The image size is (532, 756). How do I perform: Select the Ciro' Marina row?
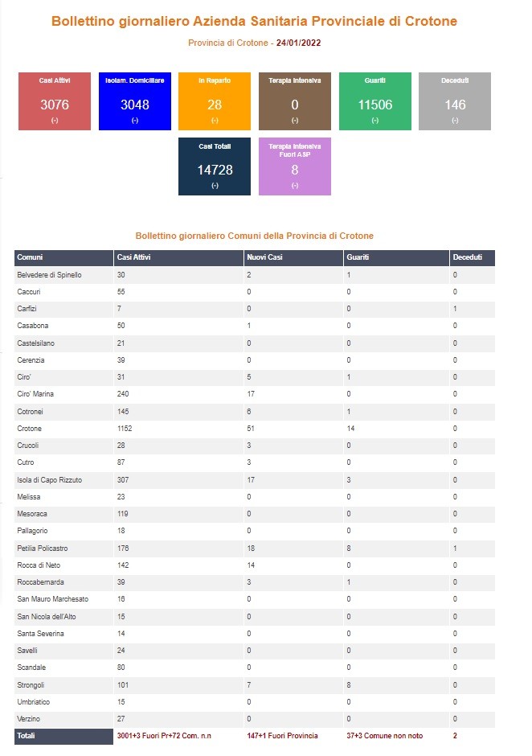coord(255,394)
